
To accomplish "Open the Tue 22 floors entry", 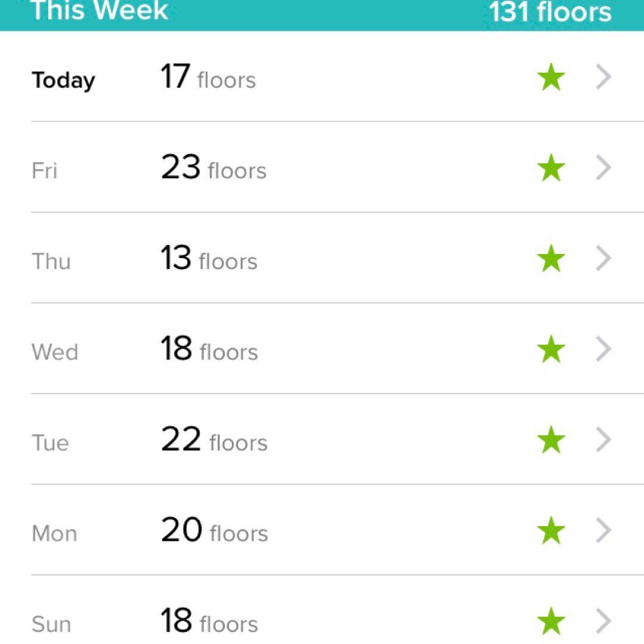I will pos(213,441).
